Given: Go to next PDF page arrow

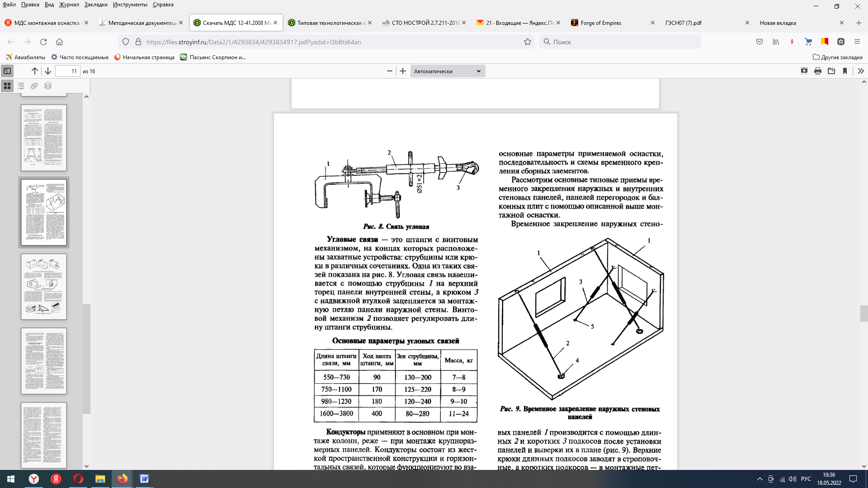Looking at the screenshot, I should click(x=48, y=71).
